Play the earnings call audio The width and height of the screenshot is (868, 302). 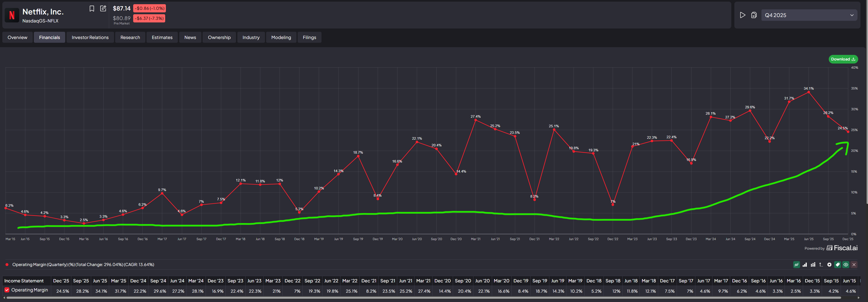(x=742, y=15)
